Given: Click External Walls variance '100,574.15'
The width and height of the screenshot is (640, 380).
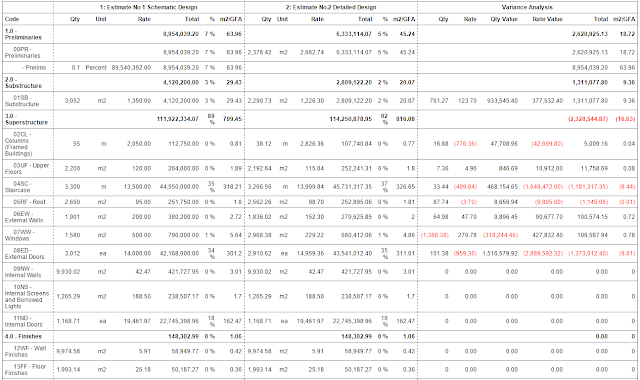Looking at the screenshot, I should pos(593,217).
